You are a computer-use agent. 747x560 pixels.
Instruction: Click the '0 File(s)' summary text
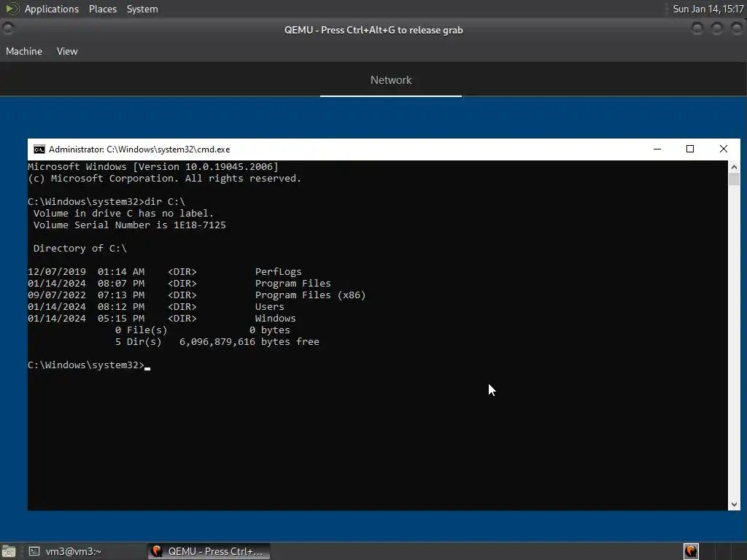tap(141, 330)
